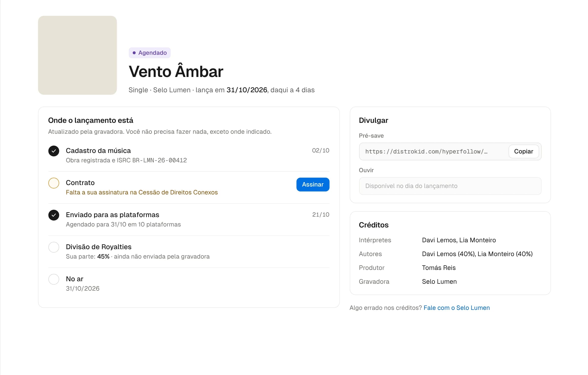Click Selo Lumen in the Gravadora row
Image resolution: width=588 pixels, height=375 pixels.
439,281
